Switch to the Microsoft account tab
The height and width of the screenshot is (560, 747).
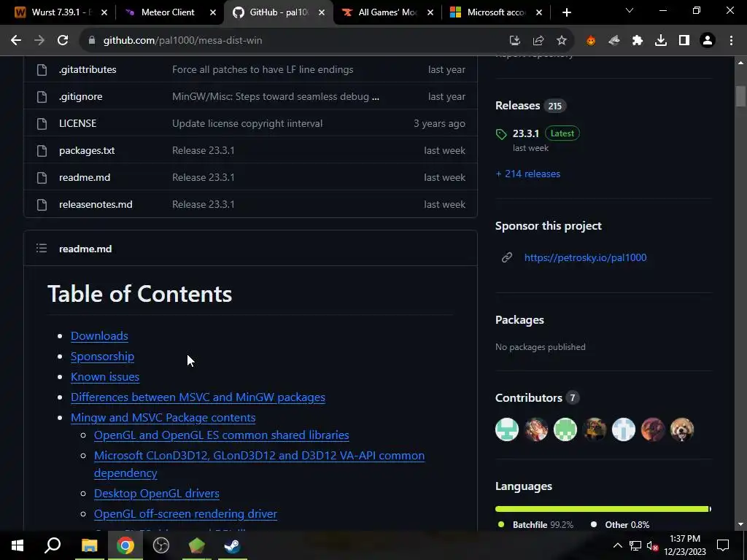(x=495, y=12)
